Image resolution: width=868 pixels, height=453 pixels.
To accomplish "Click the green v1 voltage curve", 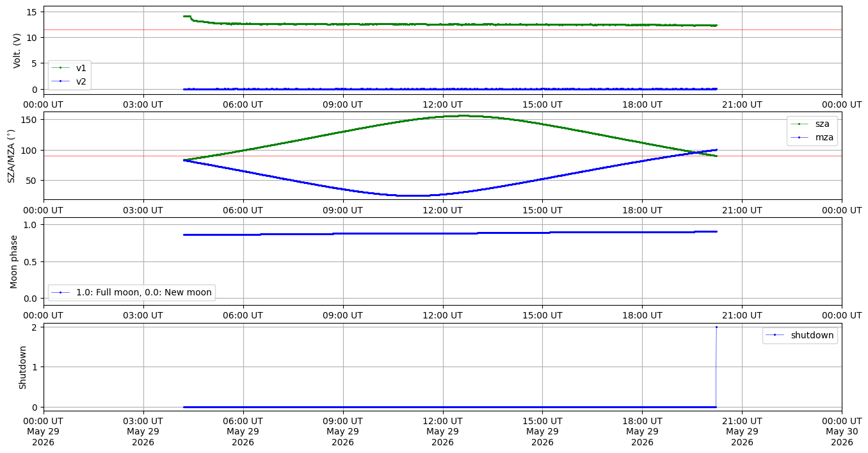I will 448,24.
